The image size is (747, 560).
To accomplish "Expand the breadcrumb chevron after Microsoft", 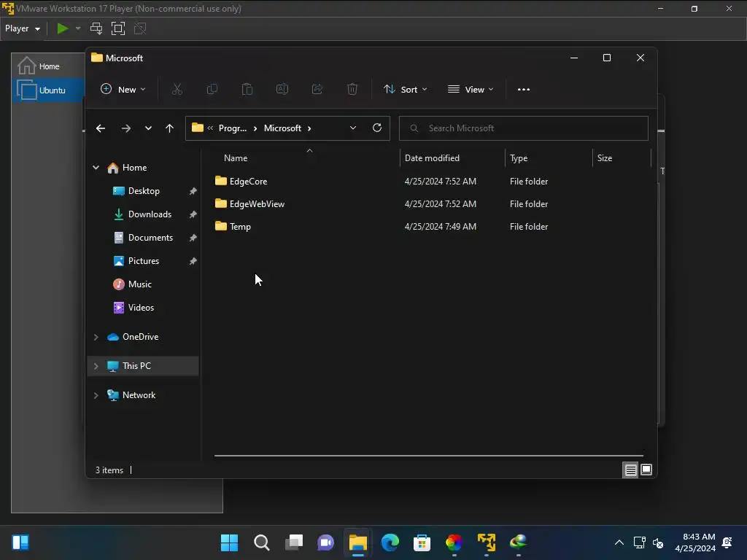I will (x=309, y=128).
